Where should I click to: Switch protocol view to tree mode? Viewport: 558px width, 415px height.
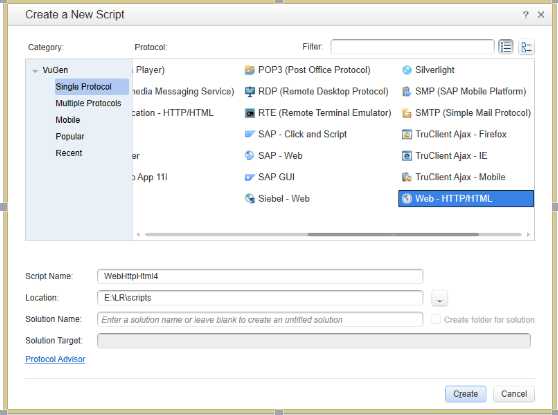click(x=526, y=47)
